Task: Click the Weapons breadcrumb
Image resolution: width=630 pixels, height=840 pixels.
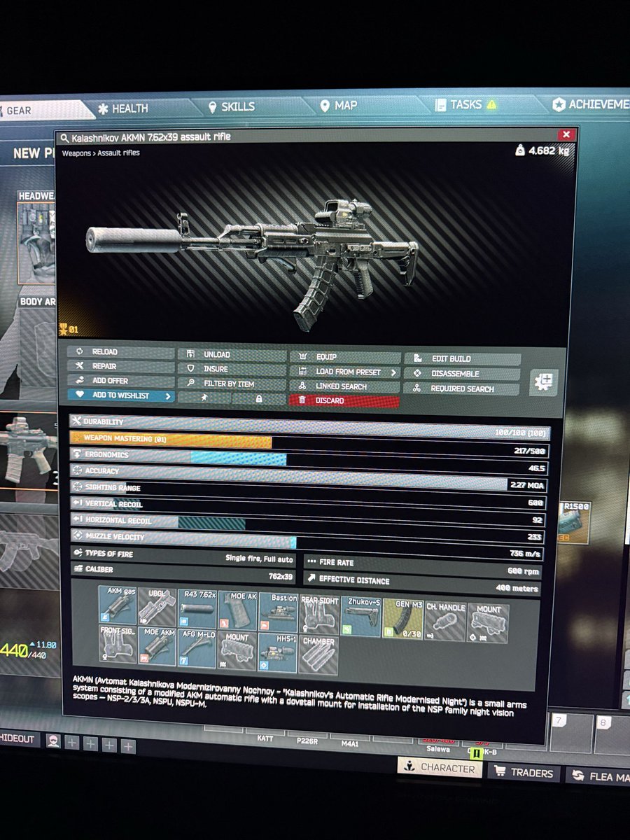Action: coord(76,153)
